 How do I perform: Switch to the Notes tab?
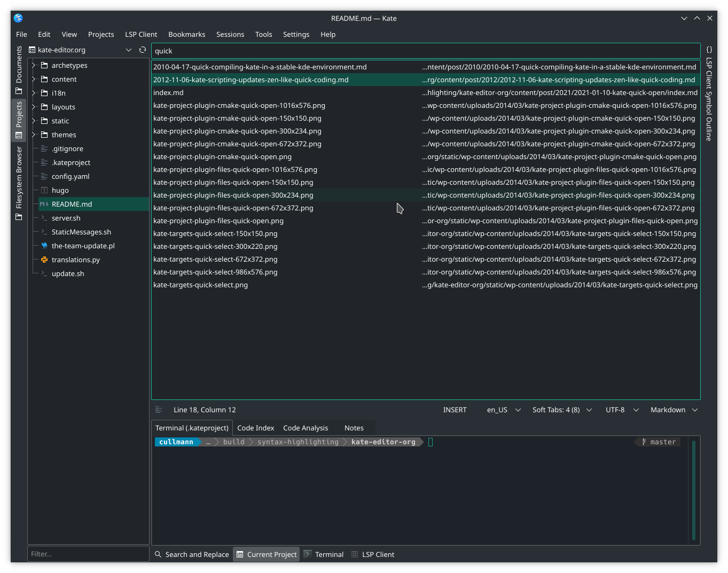click(x=354, y=428)
